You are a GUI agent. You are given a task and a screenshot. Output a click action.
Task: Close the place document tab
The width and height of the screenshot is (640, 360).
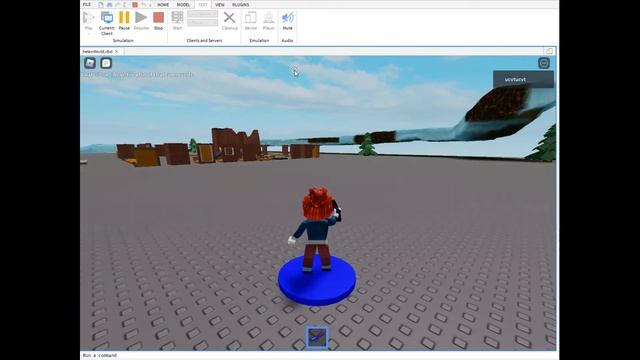tap(117, 51)
